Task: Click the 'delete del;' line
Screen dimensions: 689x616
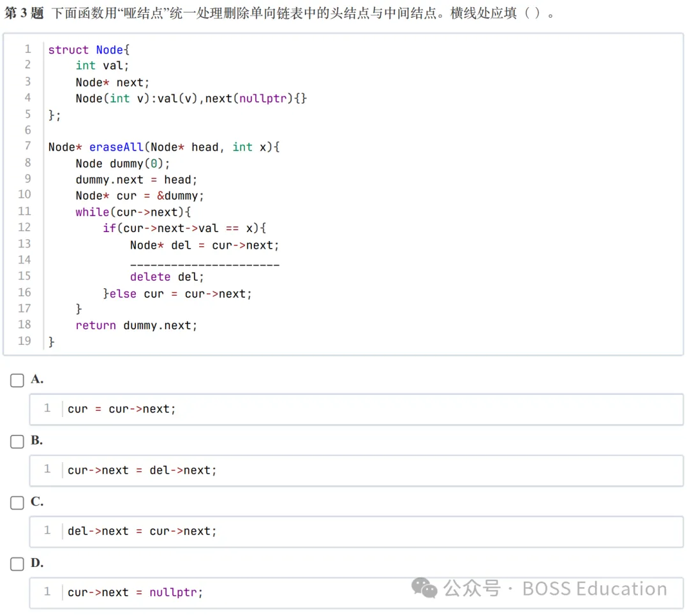Action: [x=167, y=277]
